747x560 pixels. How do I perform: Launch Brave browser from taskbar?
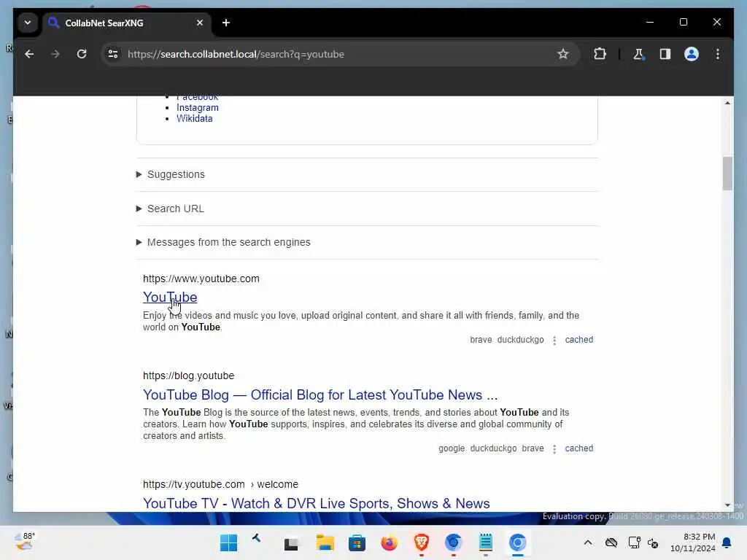421,542
